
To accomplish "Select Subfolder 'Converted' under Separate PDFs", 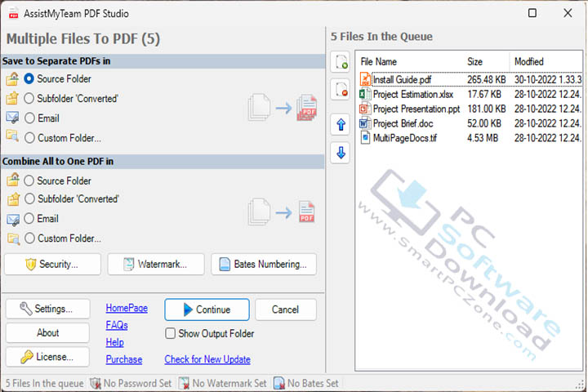I will pyautogui.click(x=29, y=98).
